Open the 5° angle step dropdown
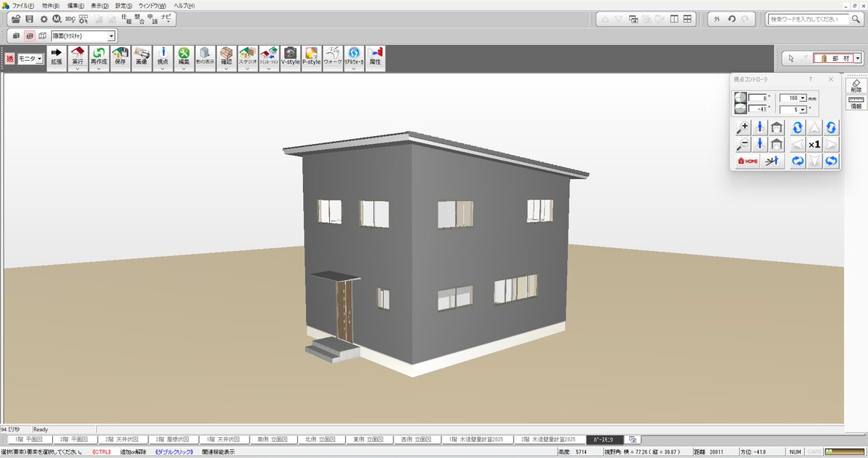The height and width of the screenshot is (458, 868). point(802,109)
